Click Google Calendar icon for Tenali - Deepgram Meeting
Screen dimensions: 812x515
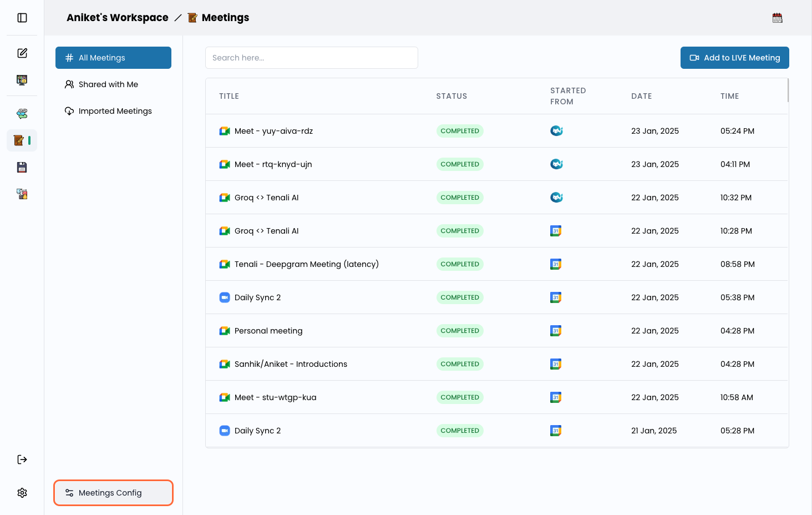coord(556,264)
